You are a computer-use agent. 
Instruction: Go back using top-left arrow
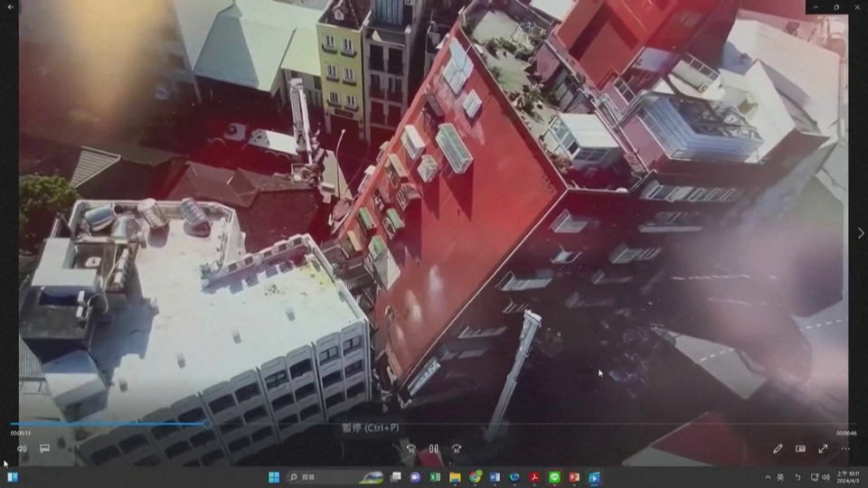[11, 6]
